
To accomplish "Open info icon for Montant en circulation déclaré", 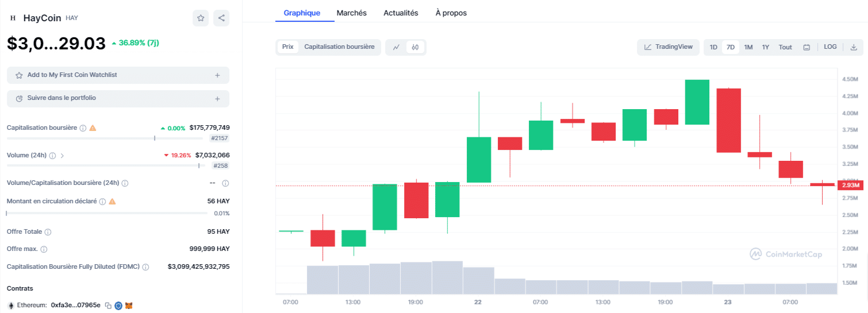I will point(102,202).
